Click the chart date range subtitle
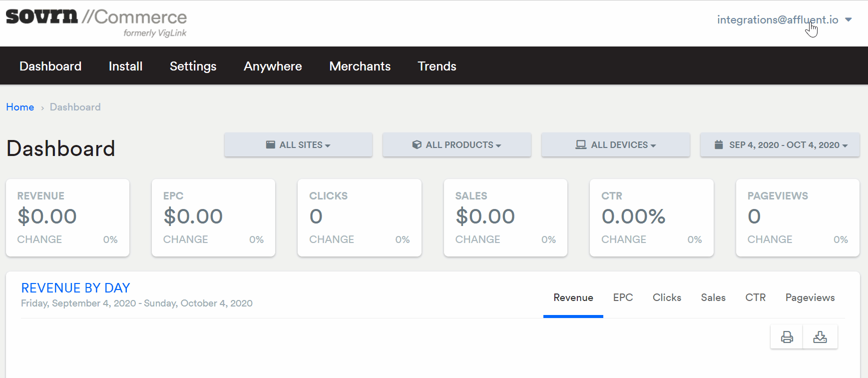 [137, 303]
